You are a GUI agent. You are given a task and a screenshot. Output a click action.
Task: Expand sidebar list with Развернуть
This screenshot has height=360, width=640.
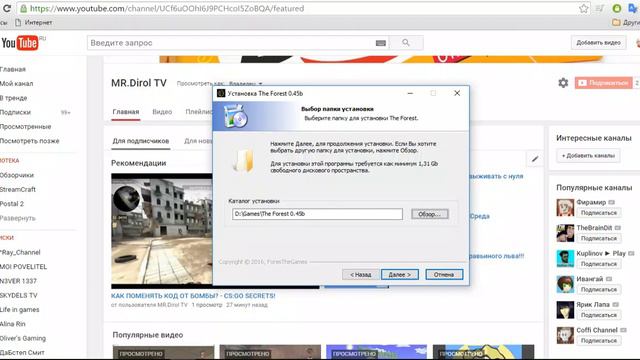coord(18,218)
